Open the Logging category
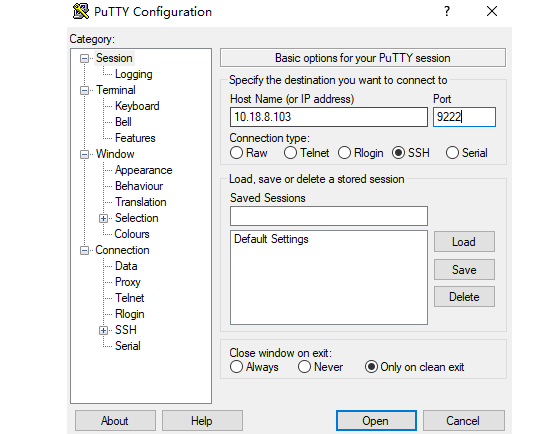Viewport: 554px width, 434px height. tap(134, 74)
